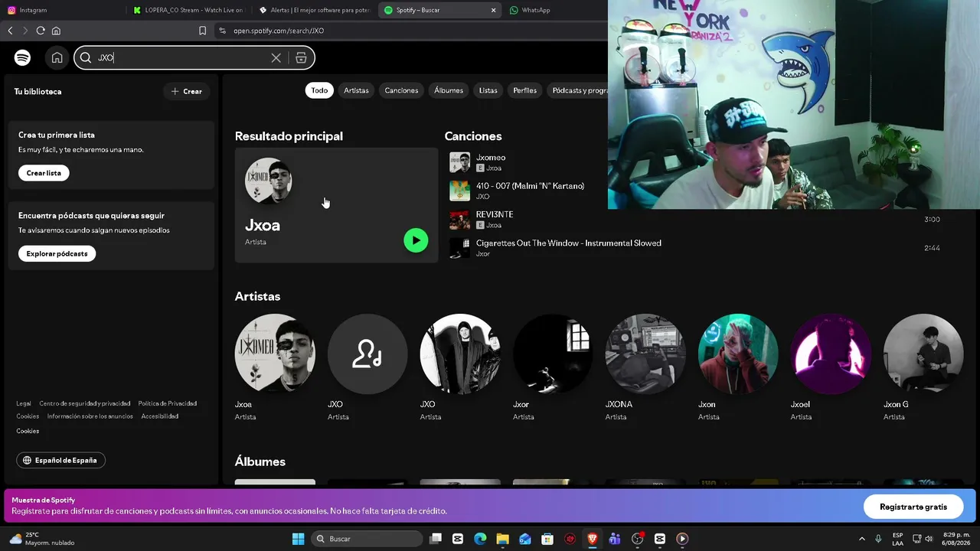Click the Crear lista button
The height and width of the screenshot is (551, 980).
coord(44,173)
